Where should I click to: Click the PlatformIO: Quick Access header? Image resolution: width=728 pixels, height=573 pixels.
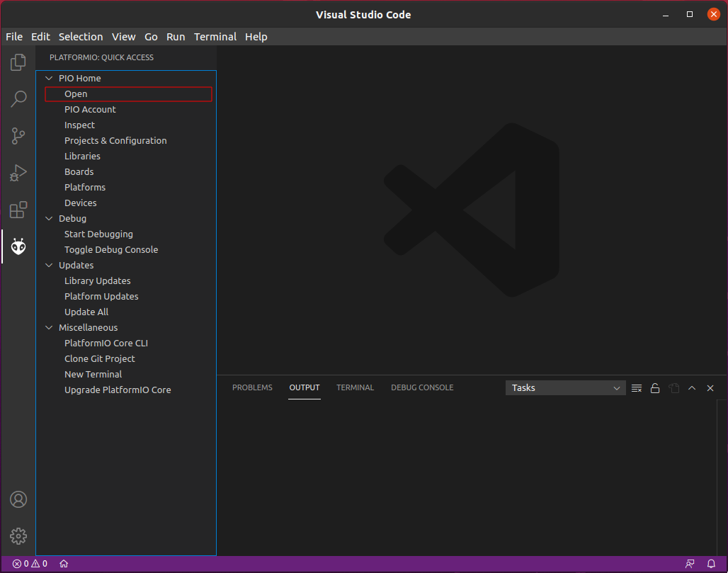pos(101,57)
